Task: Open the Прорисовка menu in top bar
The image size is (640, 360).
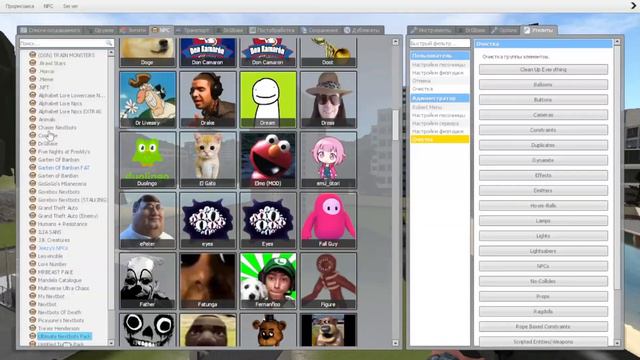Action: pyautogui.click(x=20, y=6)
